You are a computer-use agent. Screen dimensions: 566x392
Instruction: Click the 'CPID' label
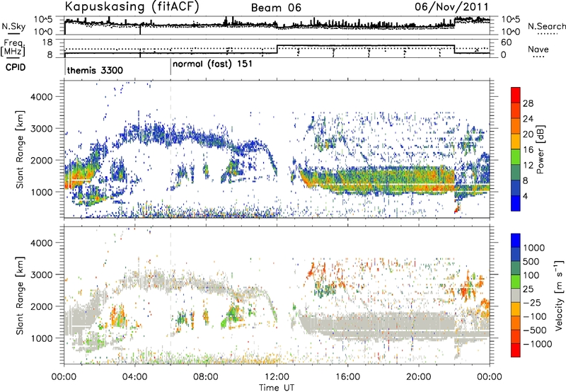[16, 67]
